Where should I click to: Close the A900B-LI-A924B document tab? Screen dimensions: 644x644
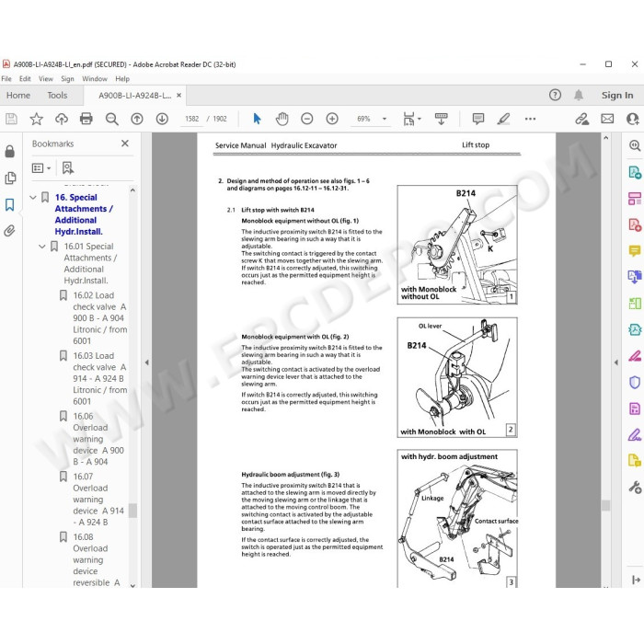[179, 96]
